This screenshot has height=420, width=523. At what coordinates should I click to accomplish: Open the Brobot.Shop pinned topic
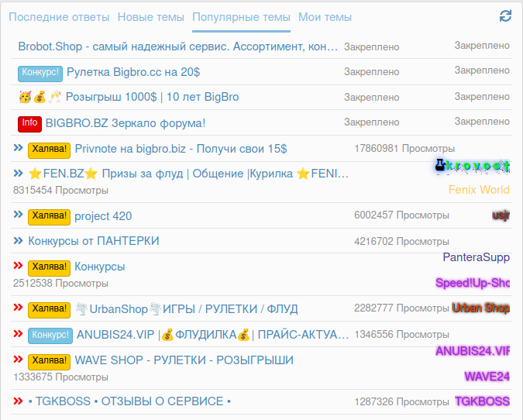(x=178, y=46)
